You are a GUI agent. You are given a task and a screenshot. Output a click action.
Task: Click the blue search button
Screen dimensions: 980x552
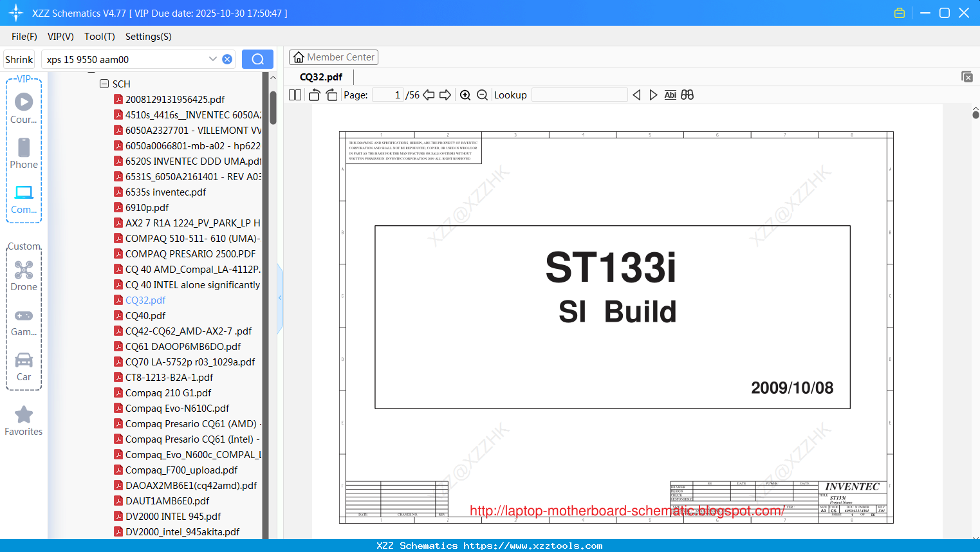click(x=257, y=59)
